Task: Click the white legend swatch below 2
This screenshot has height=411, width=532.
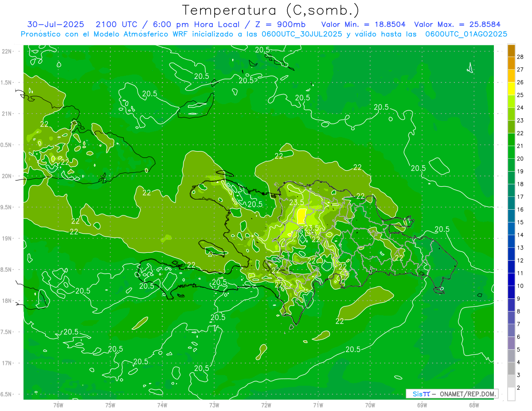Action: point(511,394)
